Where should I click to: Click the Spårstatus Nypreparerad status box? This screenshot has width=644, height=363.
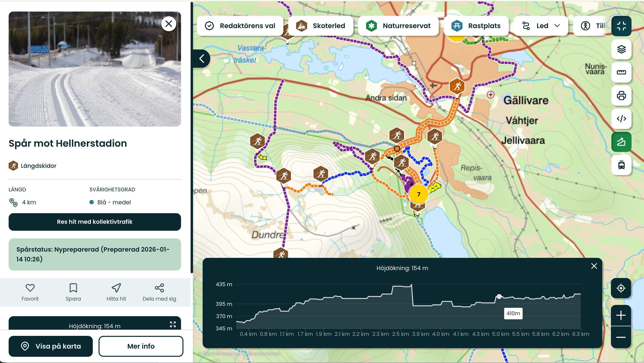click(x=95, y=254)
